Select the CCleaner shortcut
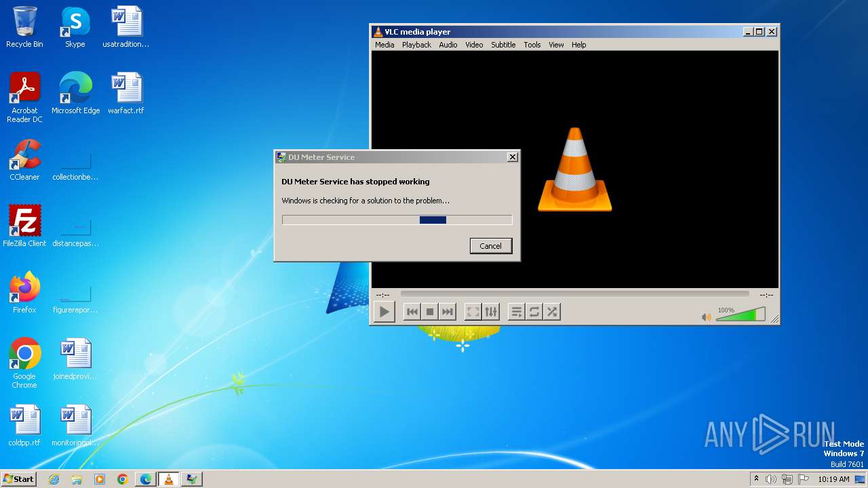The height and width of the screenshot is (488, 868). click(x=24, y=160)
